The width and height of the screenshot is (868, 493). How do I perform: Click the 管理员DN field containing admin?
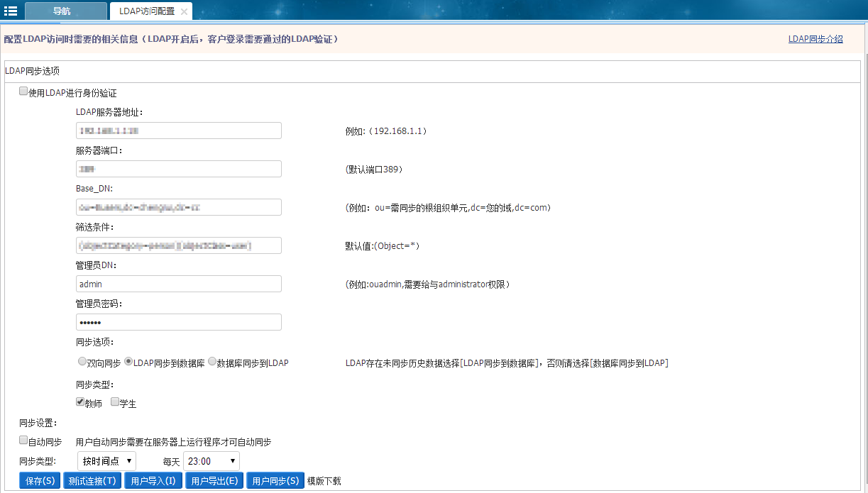tap(178, 284)
